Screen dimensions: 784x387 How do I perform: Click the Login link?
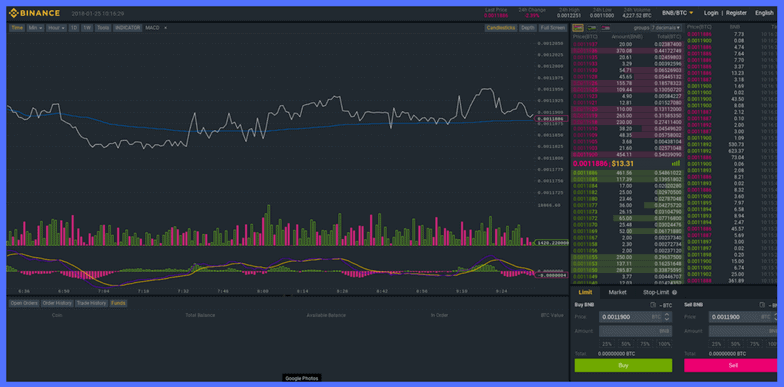pyautogui.click(x=711, y=13)
